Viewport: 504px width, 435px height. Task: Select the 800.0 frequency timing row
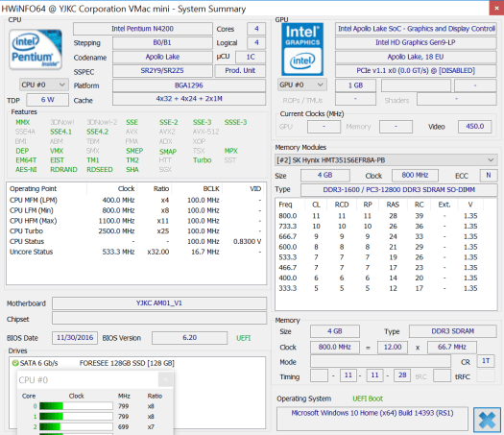[x=379, y=216]
